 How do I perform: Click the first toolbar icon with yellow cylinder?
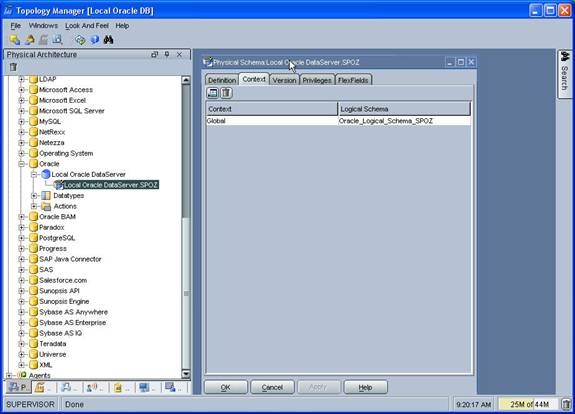15,40
